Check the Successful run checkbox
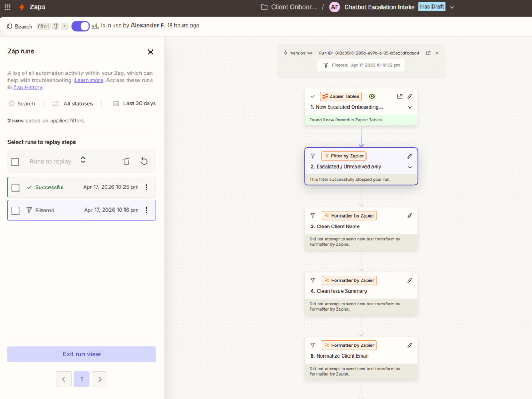532x399 pixels. tap(15, 188)
